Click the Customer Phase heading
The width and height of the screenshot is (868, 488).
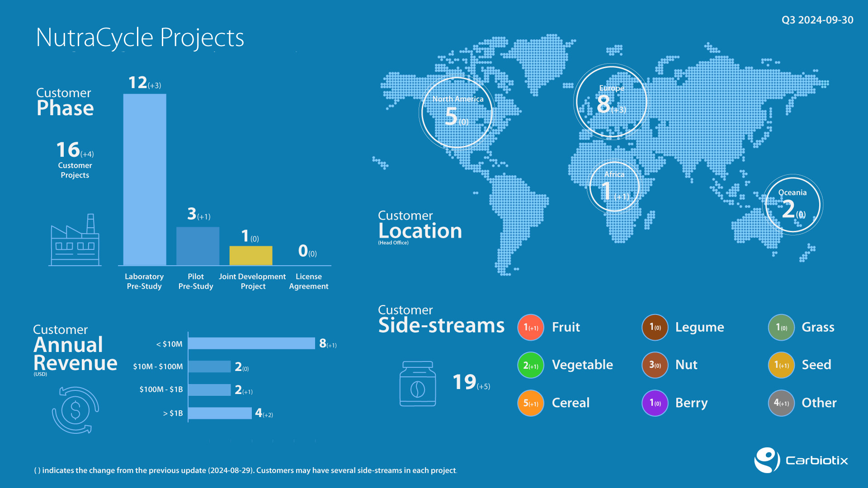click(65, 102)
